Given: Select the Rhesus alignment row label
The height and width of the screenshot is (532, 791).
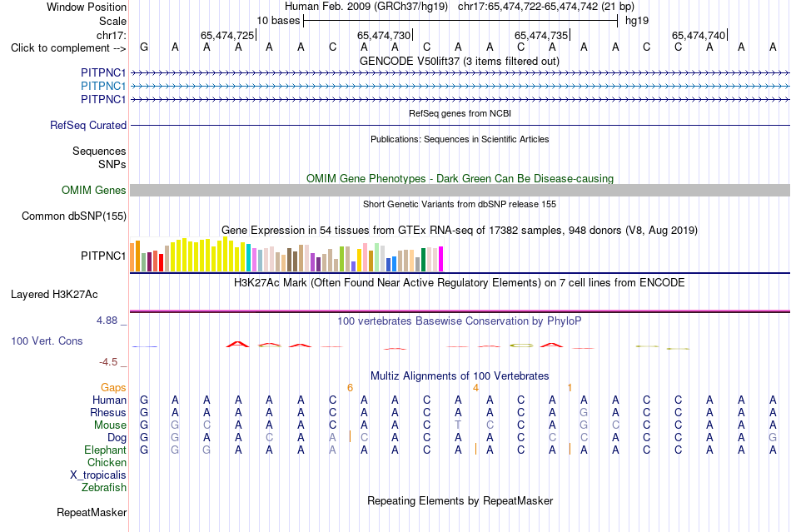Looking at the screenshot, I should point(108,412).
